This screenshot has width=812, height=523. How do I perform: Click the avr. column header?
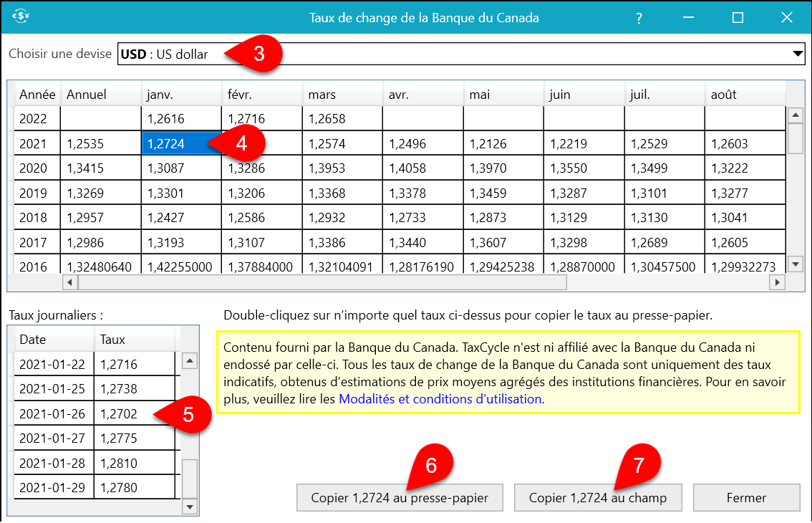[x=423, y=95]
